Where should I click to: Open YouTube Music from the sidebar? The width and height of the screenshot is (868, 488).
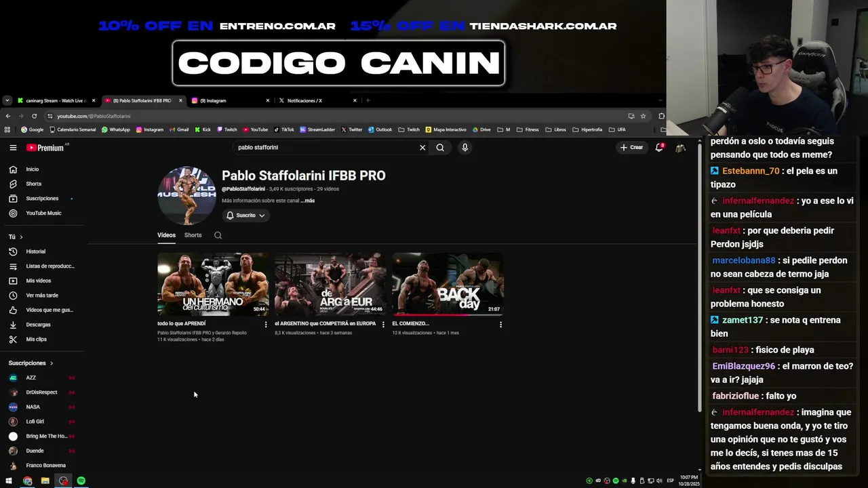click(42, 213)
